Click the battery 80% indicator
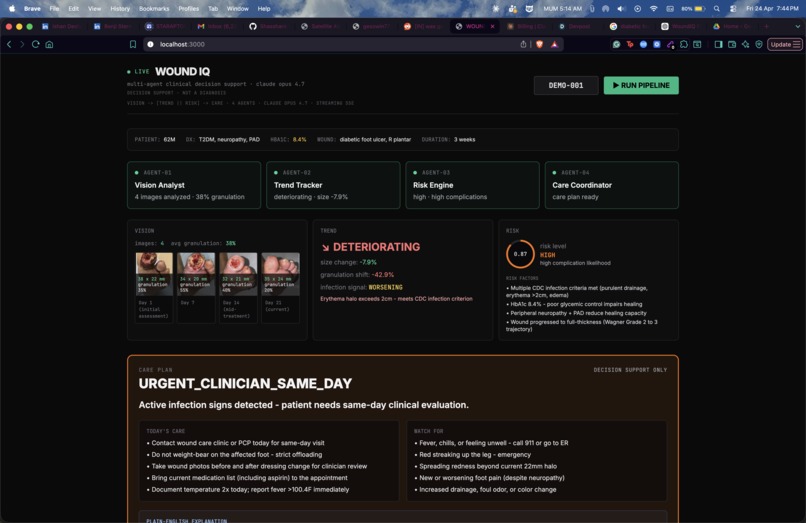Viewport: 806px width, 523px height. [693, 9]
